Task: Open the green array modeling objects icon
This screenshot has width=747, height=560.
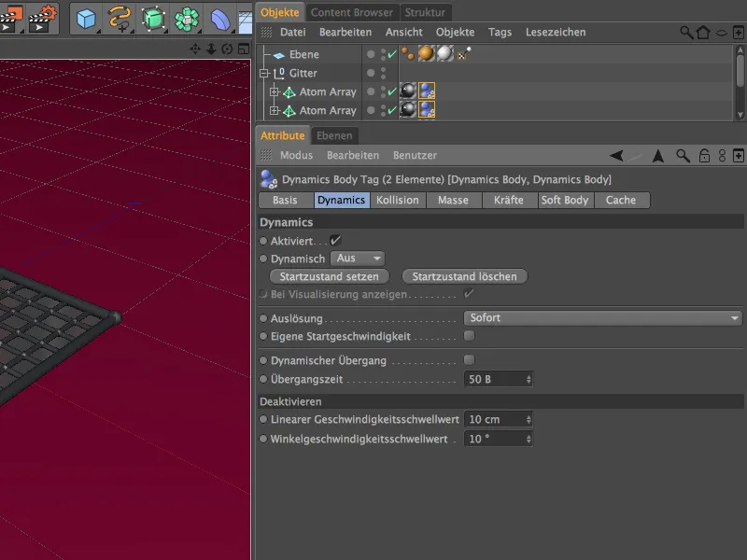Action: pyautogui.click(x=187, y=19)
